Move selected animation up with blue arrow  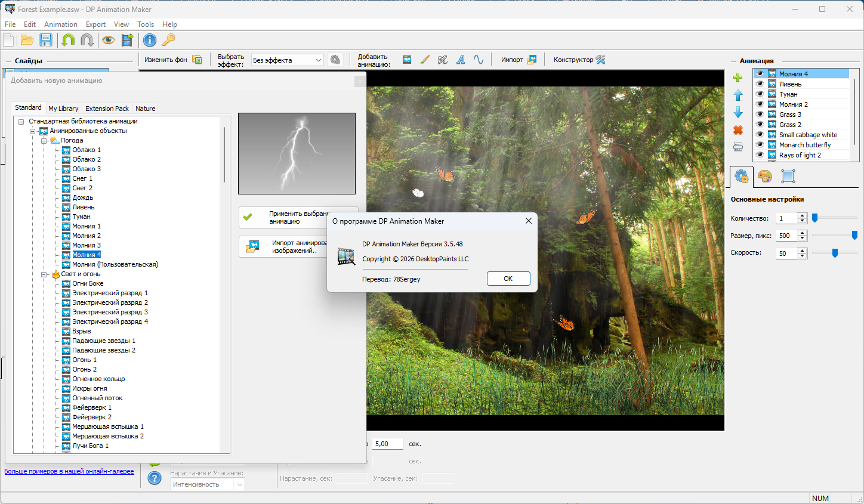click(x=738, y=95)
